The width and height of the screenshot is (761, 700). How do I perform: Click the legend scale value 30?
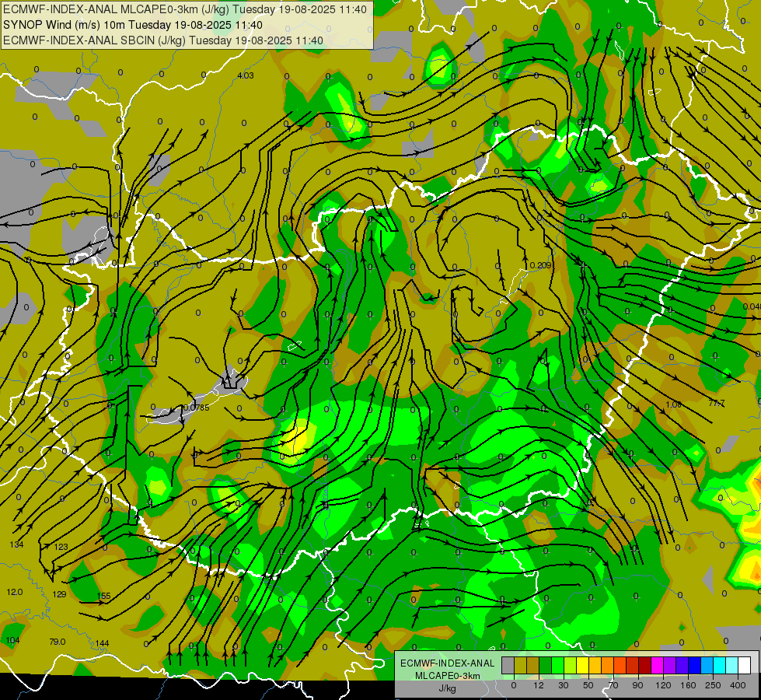pyautogui.click(x=564, y=685)
